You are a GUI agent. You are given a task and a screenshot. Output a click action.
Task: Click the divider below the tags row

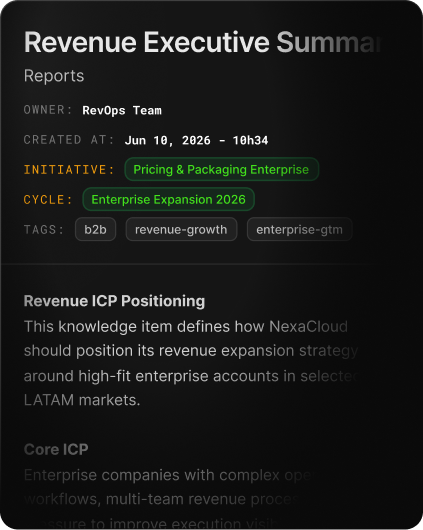click(x=211, y=263)
